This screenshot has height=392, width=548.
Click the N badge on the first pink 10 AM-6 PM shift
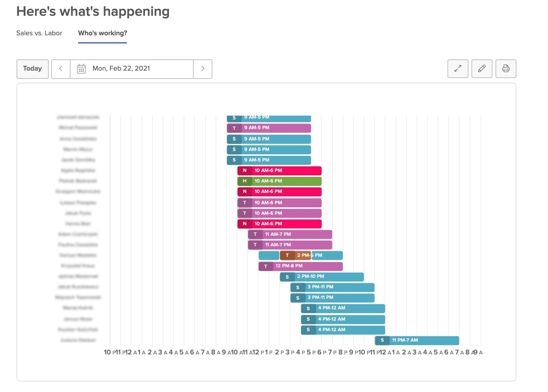click(x=244, y=170)
